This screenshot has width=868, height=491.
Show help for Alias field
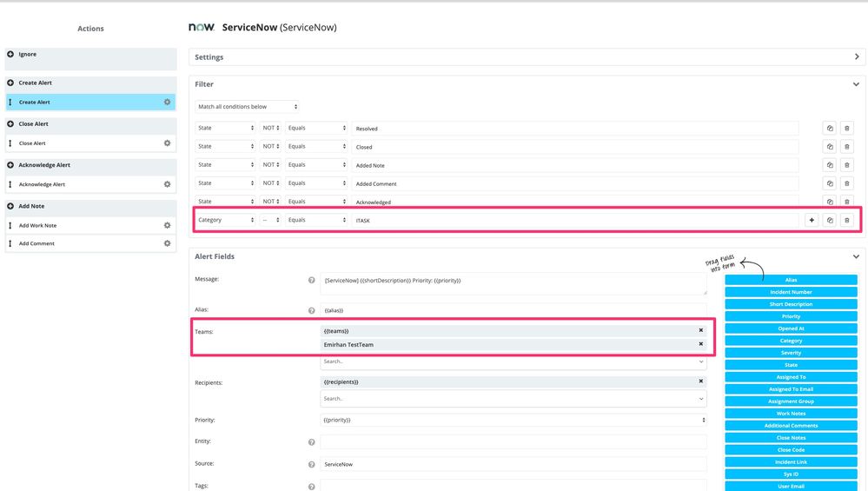pos(312,310)
